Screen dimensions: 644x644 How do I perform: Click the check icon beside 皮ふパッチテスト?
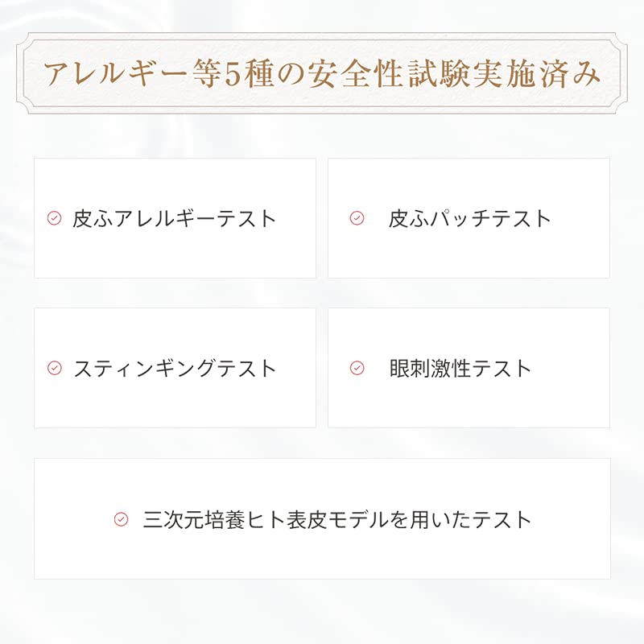point(357,218)
